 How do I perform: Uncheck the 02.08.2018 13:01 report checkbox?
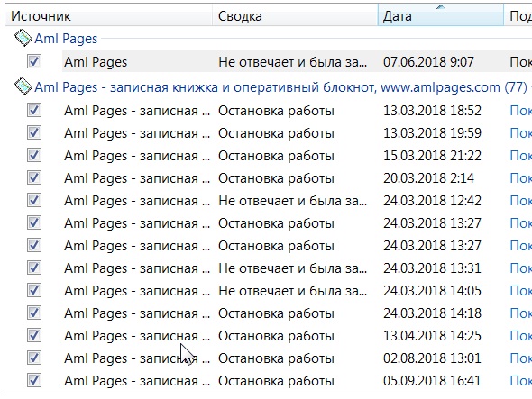point(34,358)
